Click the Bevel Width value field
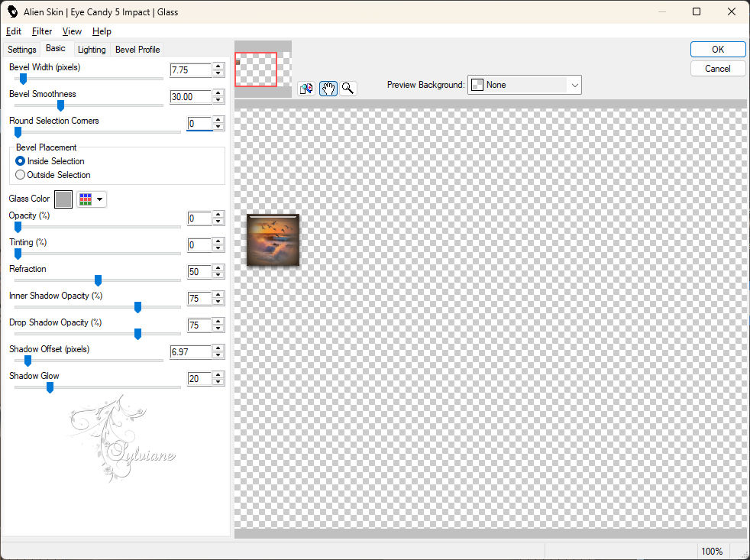 190,70
